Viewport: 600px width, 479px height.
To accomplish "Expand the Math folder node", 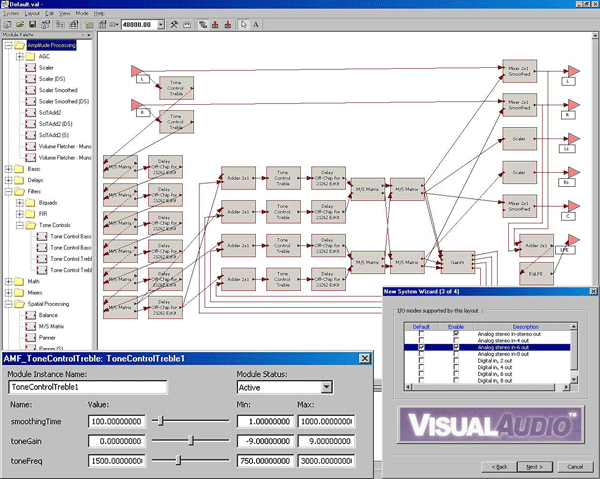I will pos(8,282).
